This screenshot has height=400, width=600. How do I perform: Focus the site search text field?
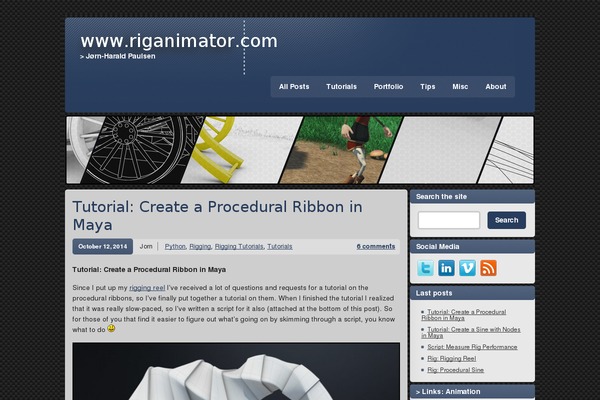click(449, 220)
